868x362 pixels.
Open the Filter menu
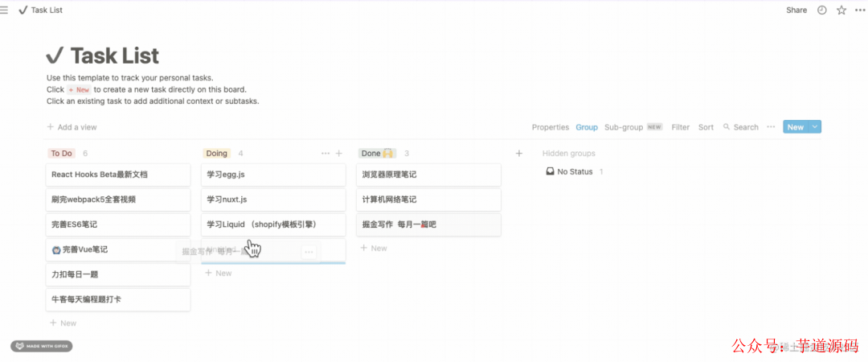tap(681, 127)
